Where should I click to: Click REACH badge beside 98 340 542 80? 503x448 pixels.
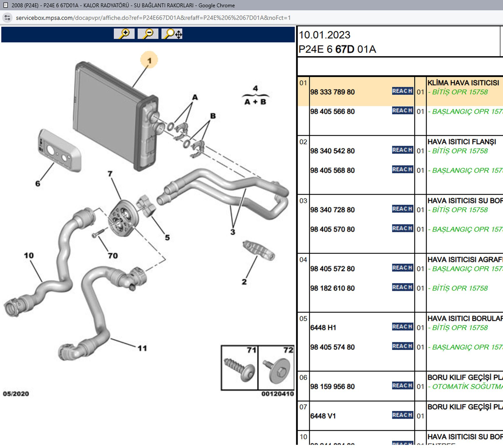[402, 150]
